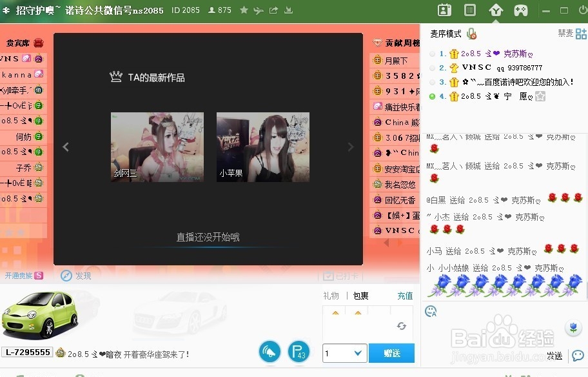588x377 pixels.
Task: Send a blue rose with the flower icon
Action: (573, 328)
